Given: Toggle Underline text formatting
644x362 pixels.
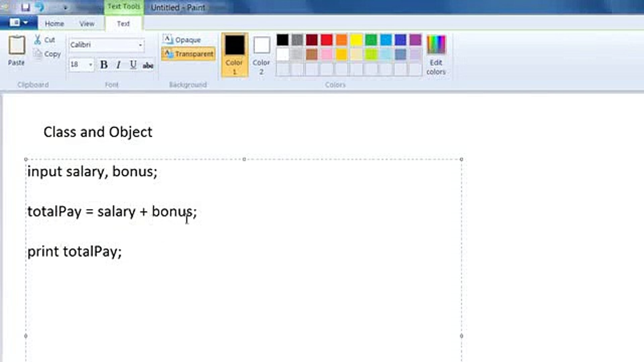Looking at the screenshot, I should [133, 65].
